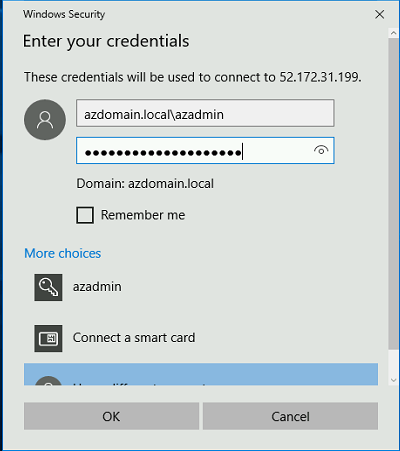
Task: Select the partially hidden account icon in highlighted row
Action: [x=49, y=381]
